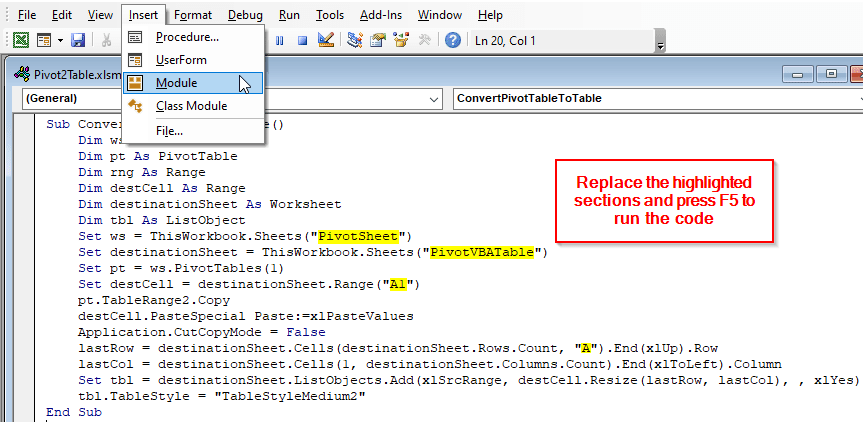The image size is (863, 422).
Task: Open the Window menu
Action: 438,15
